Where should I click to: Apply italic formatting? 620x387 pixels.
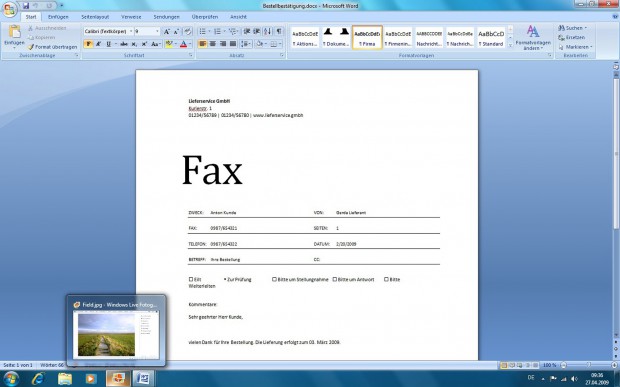[x=98, y=44]
